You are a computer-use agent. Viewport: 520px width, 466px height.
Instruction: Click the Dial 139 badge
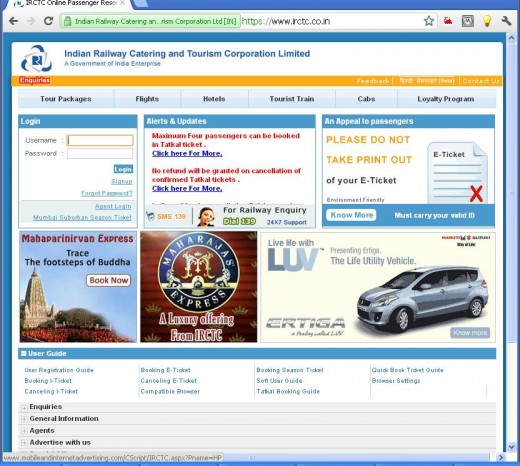pyautogui.click(x=239, y=221)
